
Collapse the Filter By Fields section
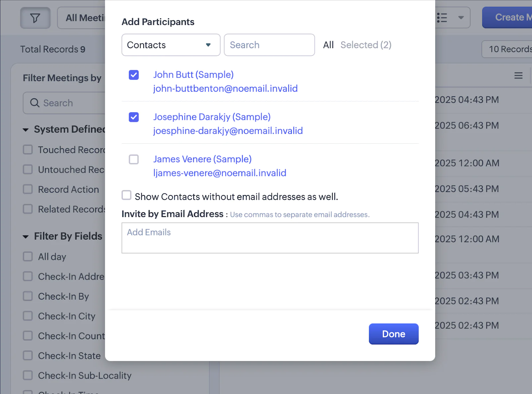pos(26,237)
